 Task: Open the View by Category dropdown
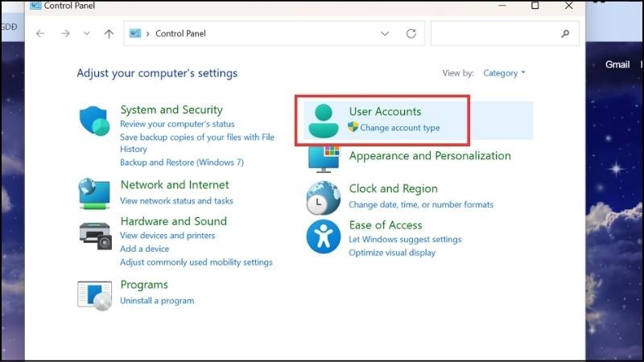pos(504,73)
